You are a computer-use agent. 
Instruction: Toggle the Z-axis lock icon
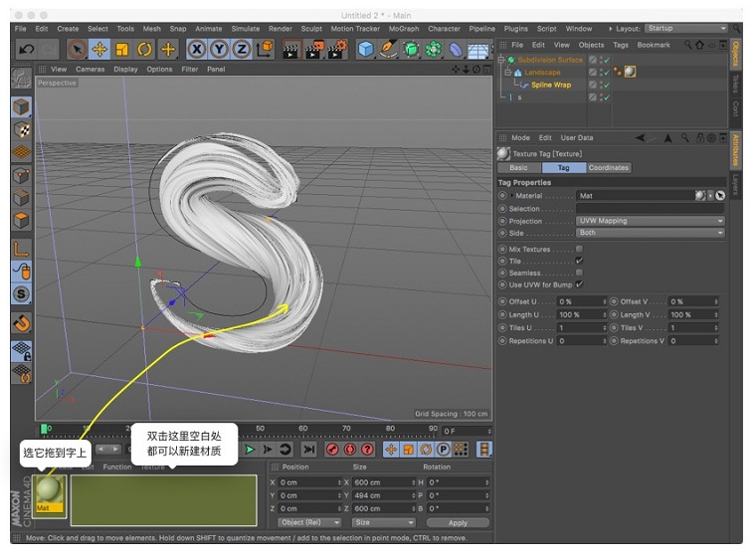coord(241,49)
